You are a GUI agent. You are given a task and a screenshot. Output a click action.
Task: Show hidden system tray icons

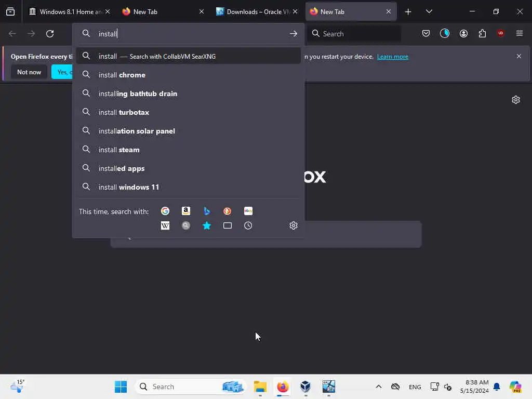[x=379, y=387]
